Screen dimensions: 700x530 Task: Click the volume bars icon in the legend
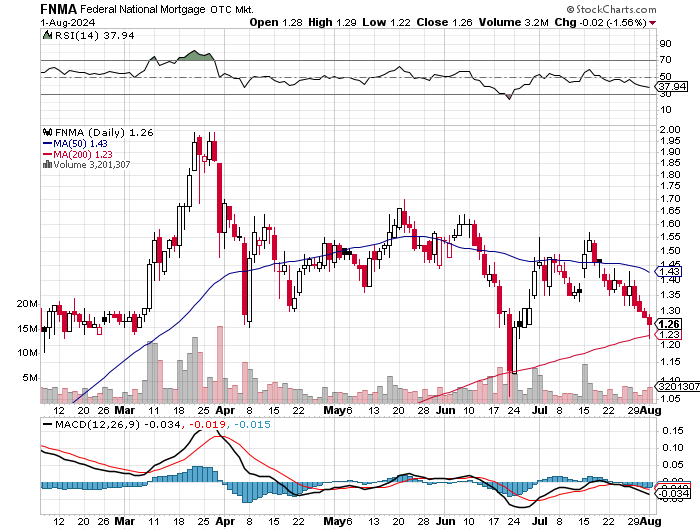pos(47,165)
